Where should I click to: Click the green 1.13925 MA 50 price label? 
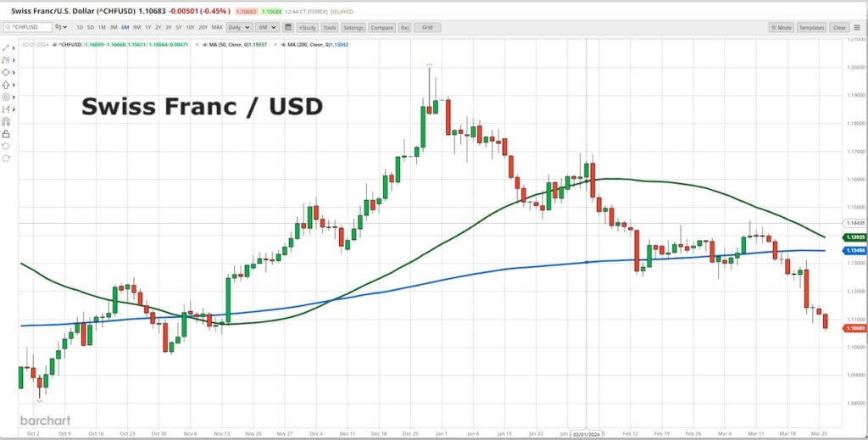pyautogui.click(x=856, y=237)
